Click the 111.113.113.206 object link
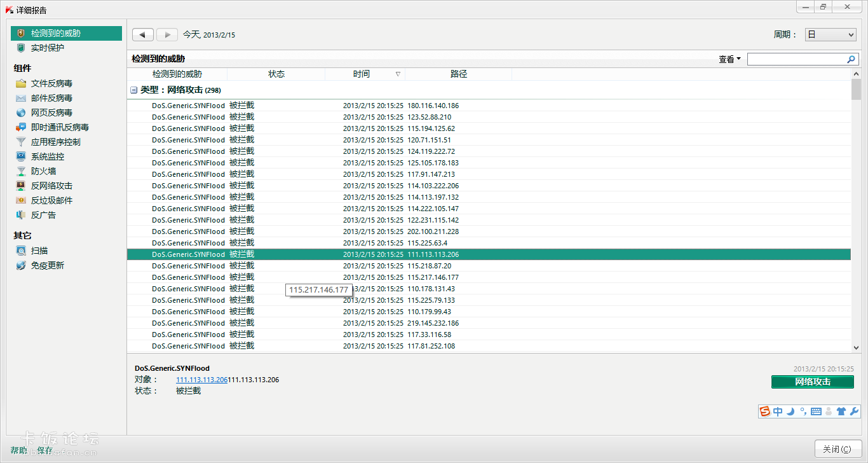The image size is (868, 463). click(x=201, y=380)
